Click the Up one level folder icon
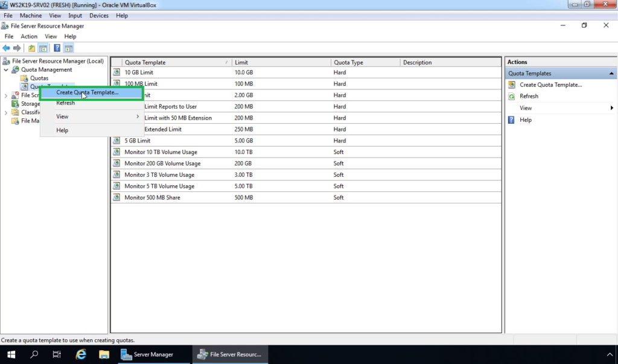The width and height of the screenshot is (618, 364). click(x=31, y=48)
